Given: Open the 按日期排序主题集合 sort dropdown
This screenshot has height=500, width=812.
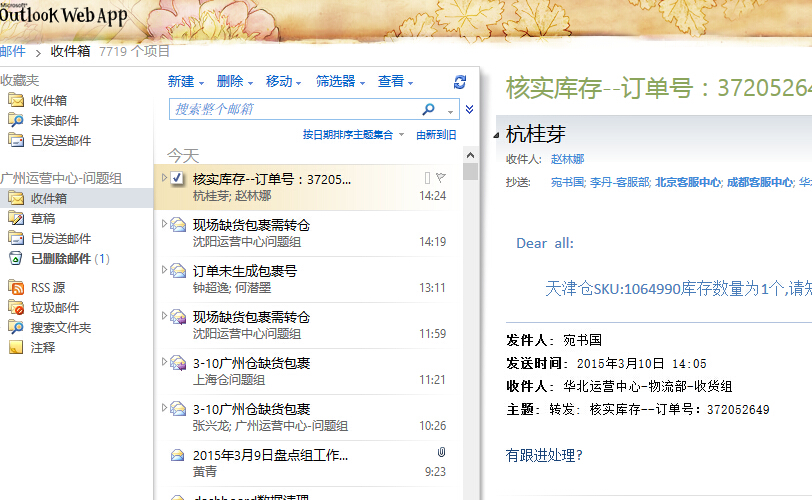Looking at the screenshot, I should coord(353,135).
